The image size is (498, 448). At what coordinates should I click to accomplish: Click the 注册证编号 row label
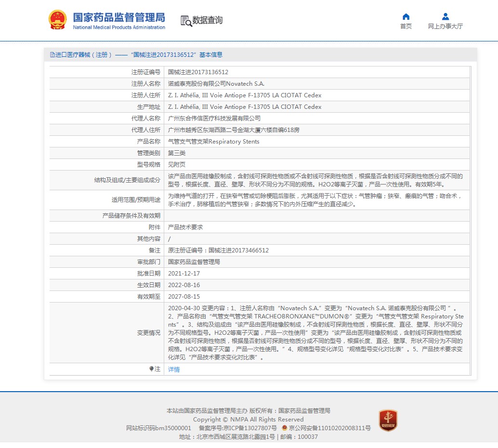click(146, 72)
